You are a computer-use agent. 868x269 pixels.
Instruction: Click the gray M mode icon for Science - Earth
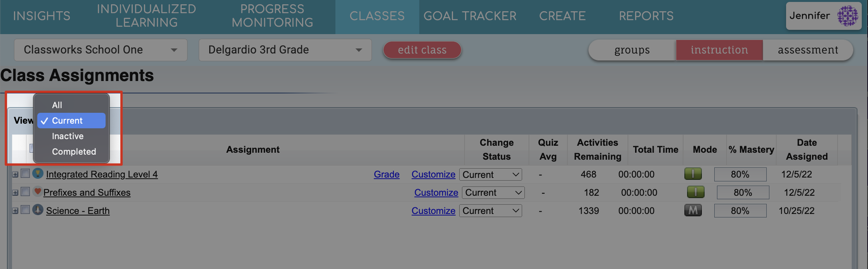[x=693, y=210]
